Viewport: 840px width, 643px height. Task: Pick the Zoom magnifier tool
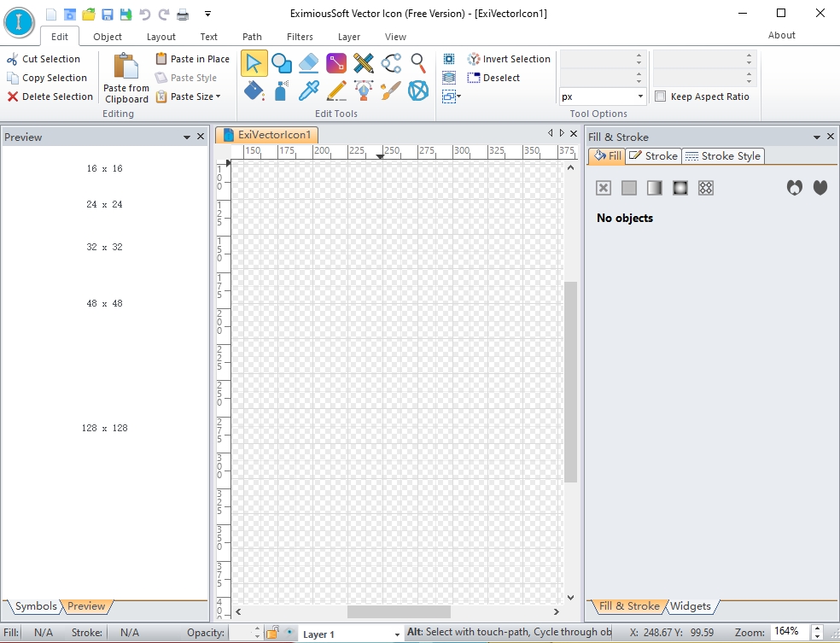click(x=418, y=63)
